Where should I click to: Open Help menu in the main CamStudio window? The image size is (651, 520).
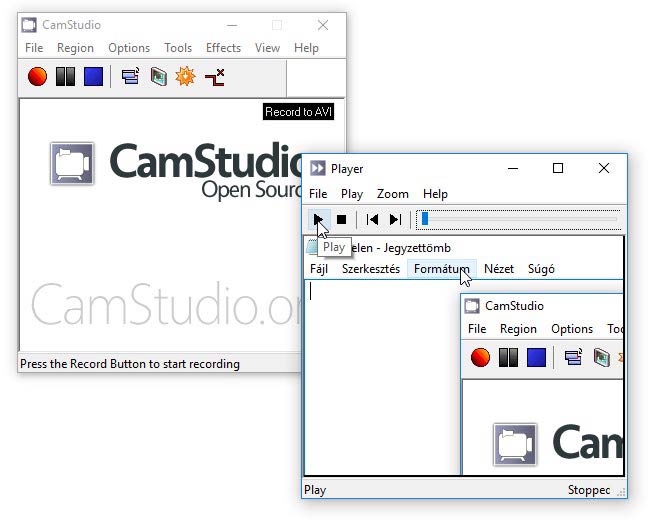pos(306,48)
